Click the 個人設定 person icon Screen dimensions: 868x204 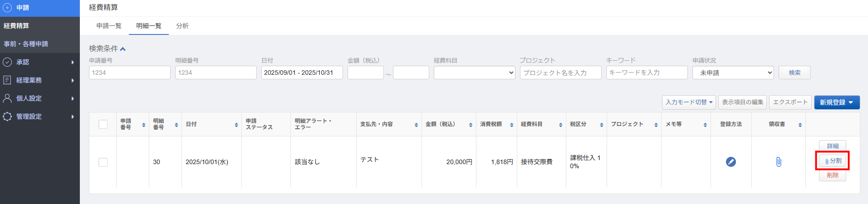pyautogui.click(x=7, y=98)
